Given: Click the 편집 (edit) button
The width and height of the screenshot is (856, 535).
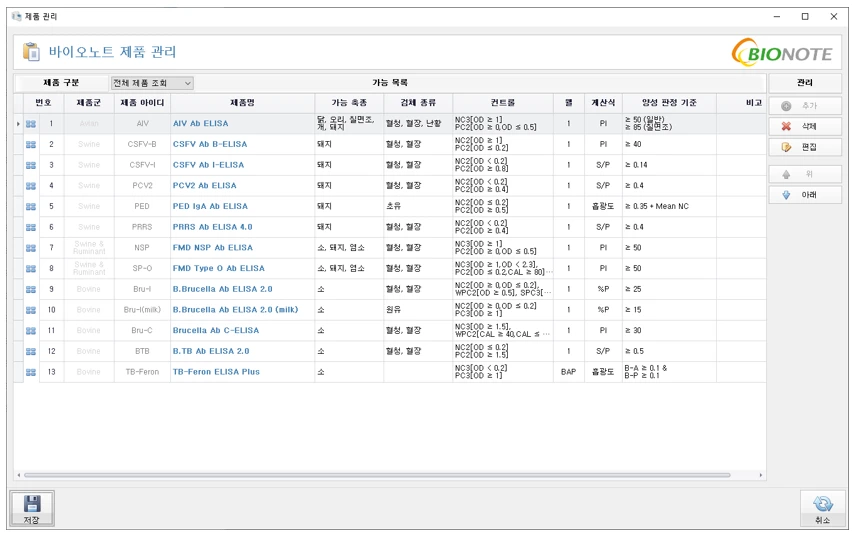Looking at the screenshot, I should pyautogui.click(x=805, y=147).
